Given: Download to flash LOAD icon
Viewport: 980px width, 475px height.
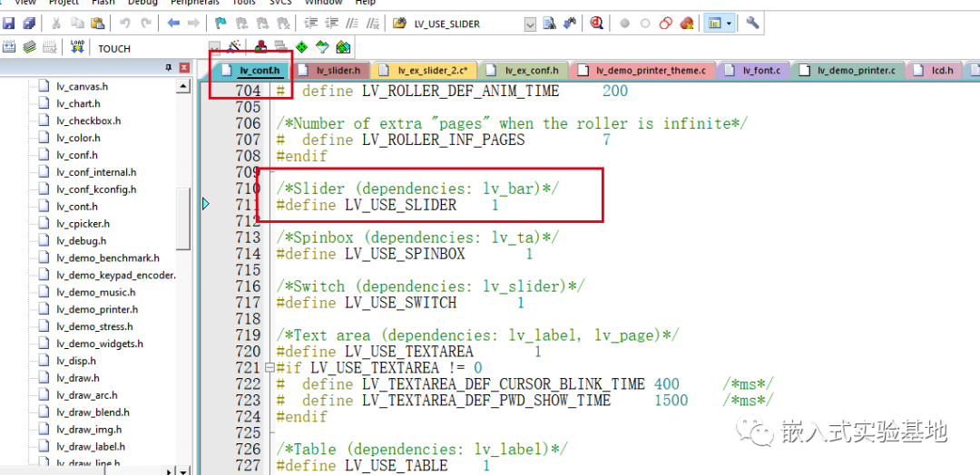Looking at the screenshot, I should coord(77,47).
